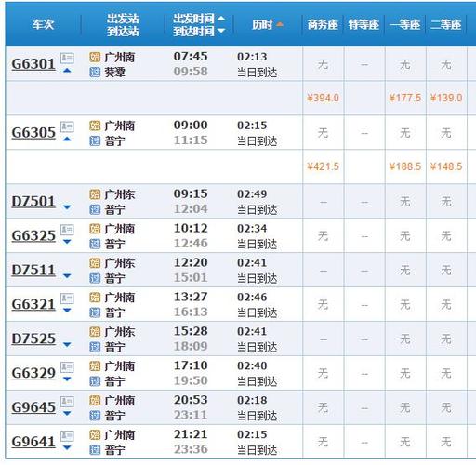Click pass-through icon in G6305 row
This screenshot has width=476, height=465.
click(95, 141)
